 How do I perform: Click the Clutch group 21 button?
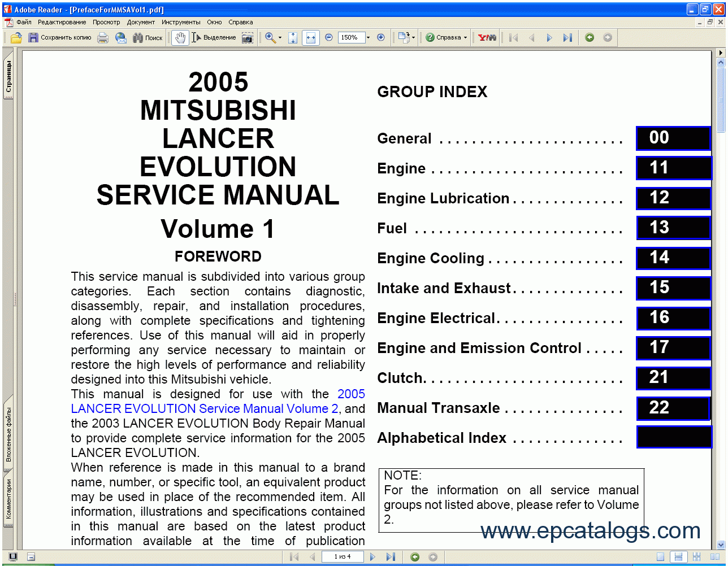coord(673,378)
